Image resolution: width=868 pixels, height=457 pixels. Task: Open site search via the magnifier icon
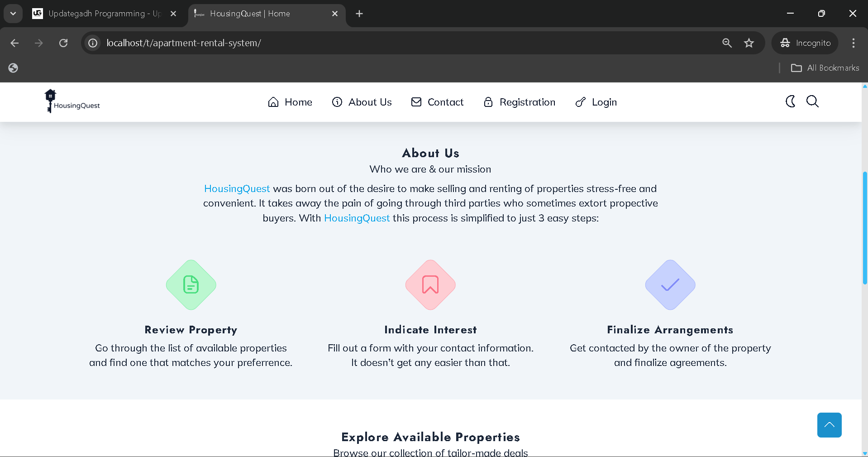pyautogui.click(x=812, y=101)
